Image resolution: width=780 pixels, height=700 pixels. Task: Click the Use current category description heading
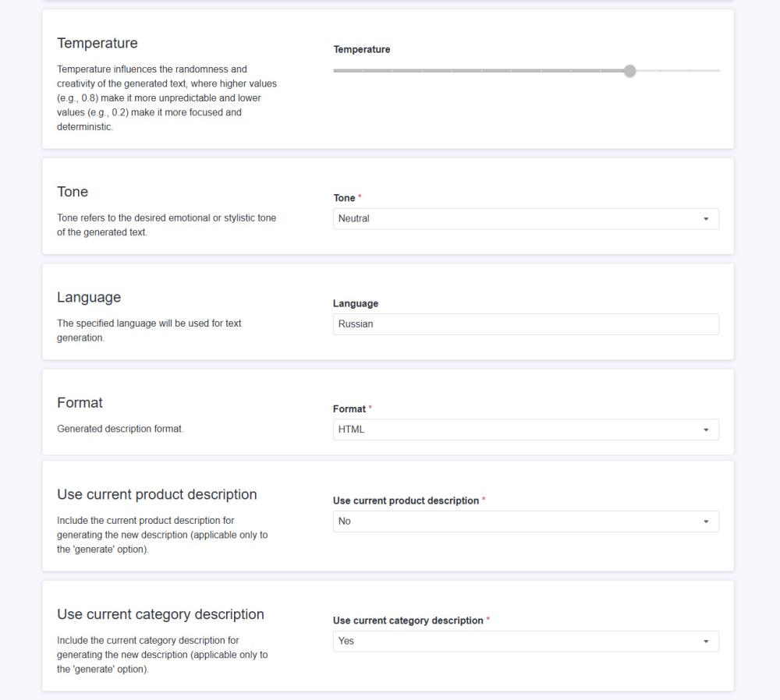pyautogui.click(x=160, y=614)
